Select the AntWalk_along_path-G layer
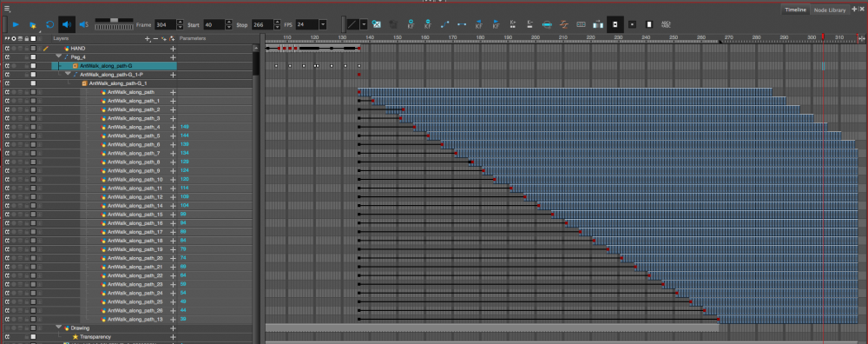This screenshot has width=868, height=344. click(x=114, y=65)
